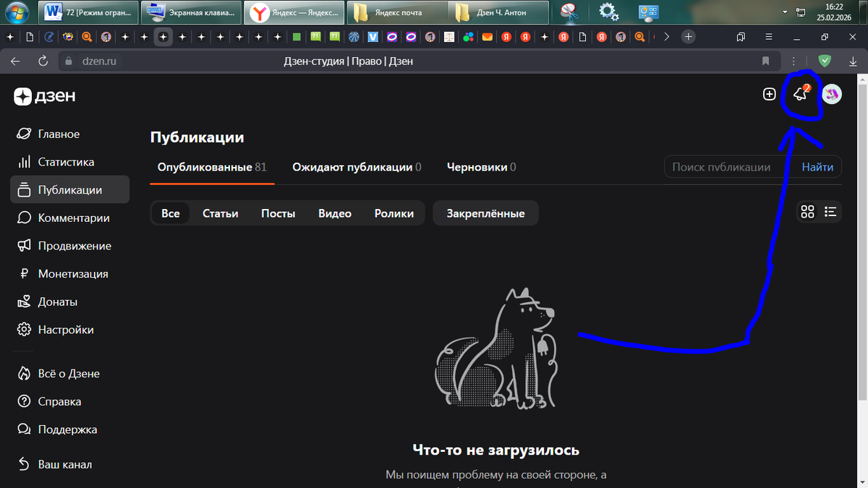The height and width of the screenshot is (488, 868).
Task: Switch to Черновики tab
Action: (x=481, y=167)
